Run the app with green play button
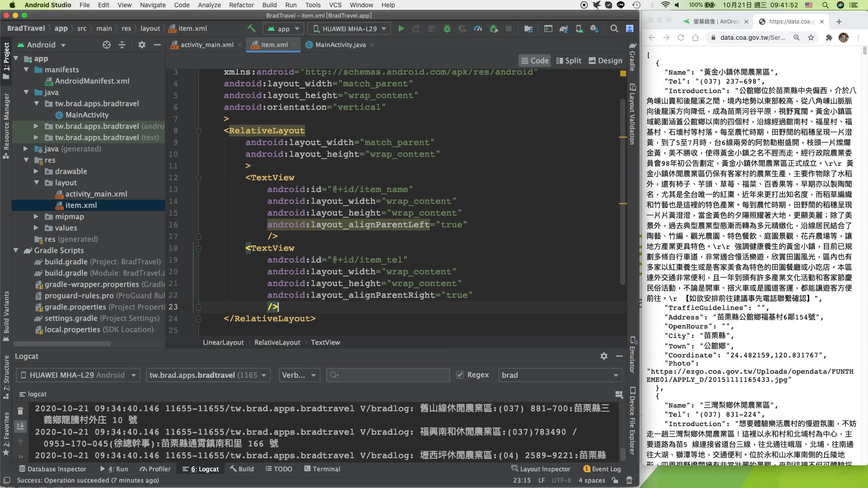This screenshot has height=488, width=868. tap(401, 28)
